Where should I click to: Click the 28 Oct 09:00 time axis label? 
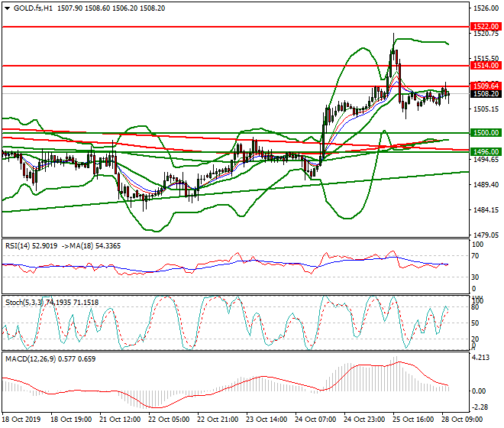coord(462,420)
